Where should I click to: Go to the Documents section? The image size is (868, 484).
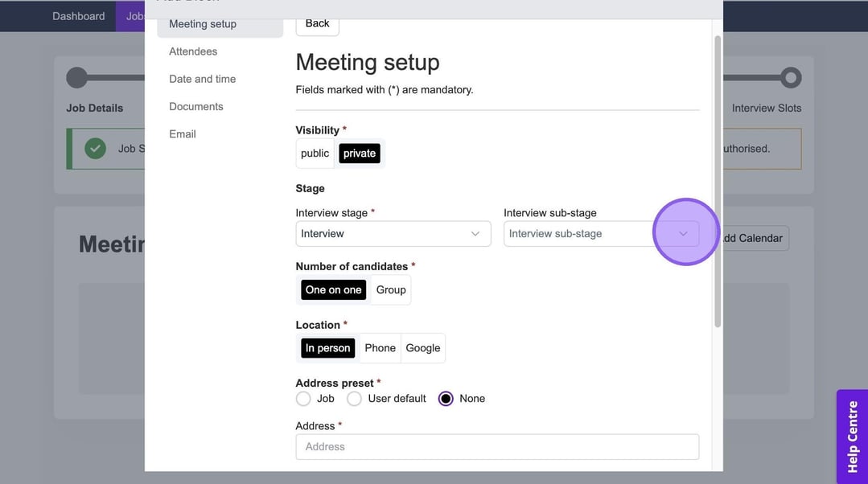coord(195,106)
